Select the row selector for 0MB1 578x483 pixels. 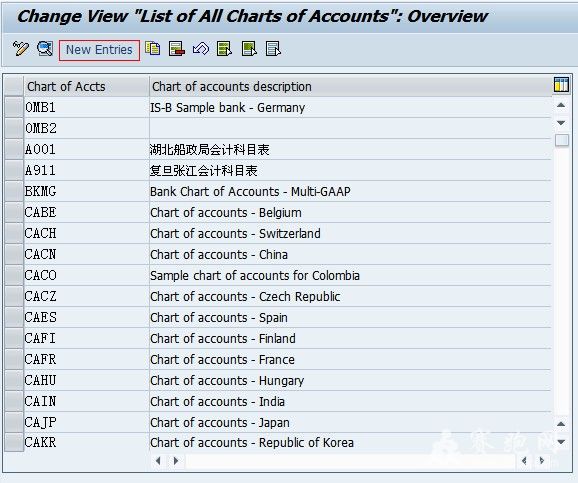pyautogui.click(x=14, y=107)
